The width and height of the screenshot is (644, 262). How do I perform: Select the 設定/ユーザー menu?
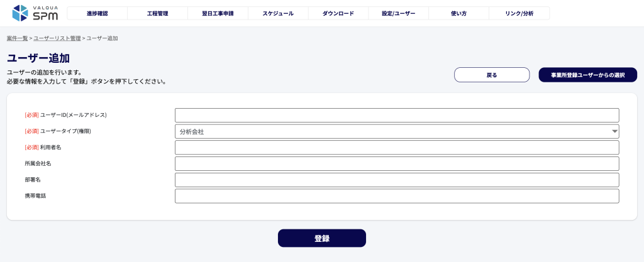tap(398, 13)
